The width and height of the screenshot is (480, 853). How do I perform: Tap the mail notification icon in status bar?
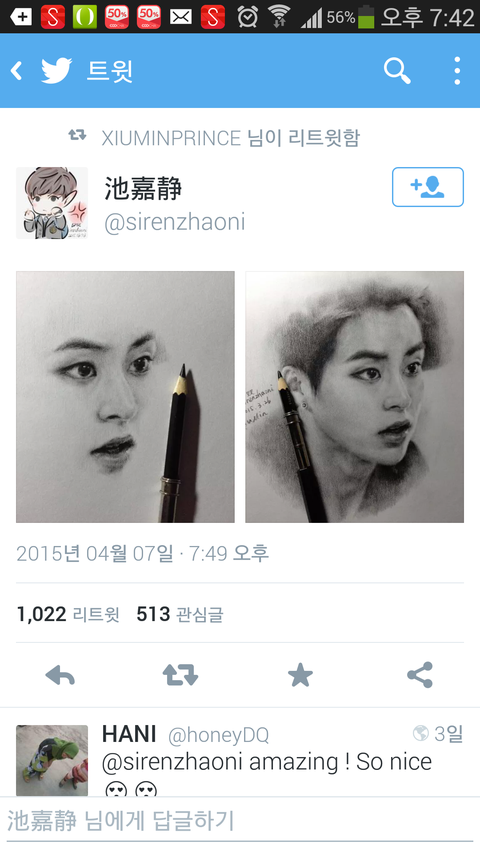pyautogui.click(x=181, y=17)
